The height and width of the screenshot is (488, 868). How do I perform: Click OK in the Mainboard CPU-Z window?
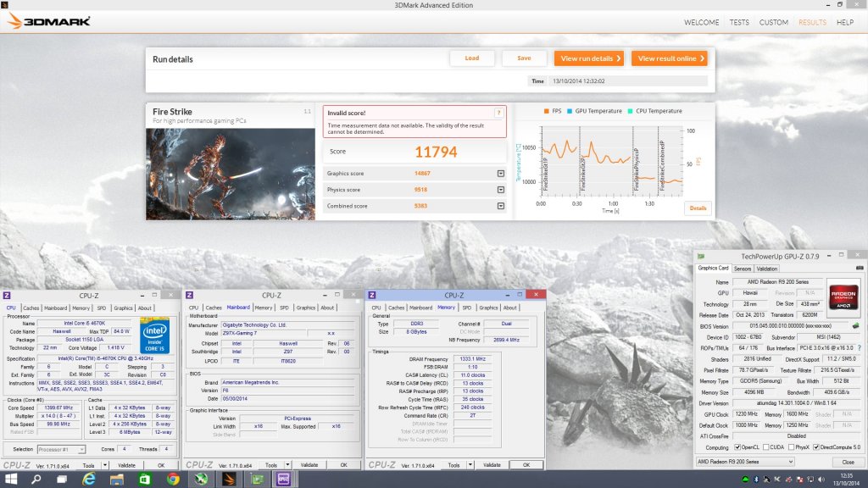tap(343, 465)
